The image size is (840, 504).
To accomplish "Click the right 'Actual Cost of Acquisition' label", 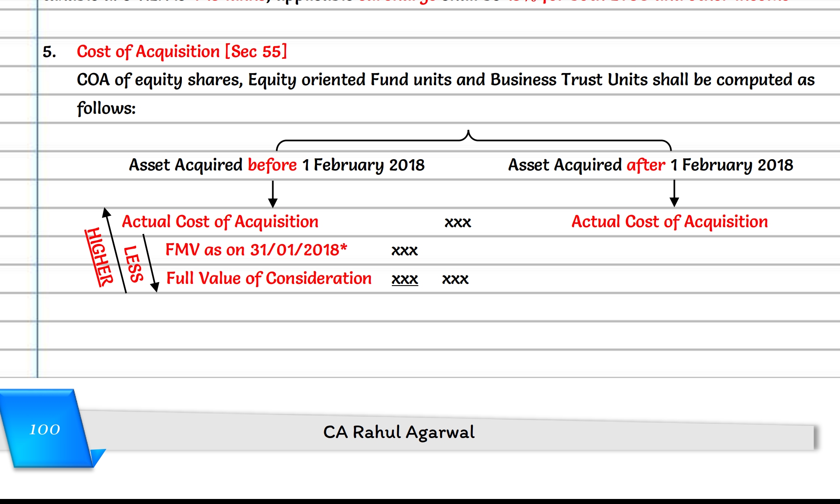I will [669, 222].
